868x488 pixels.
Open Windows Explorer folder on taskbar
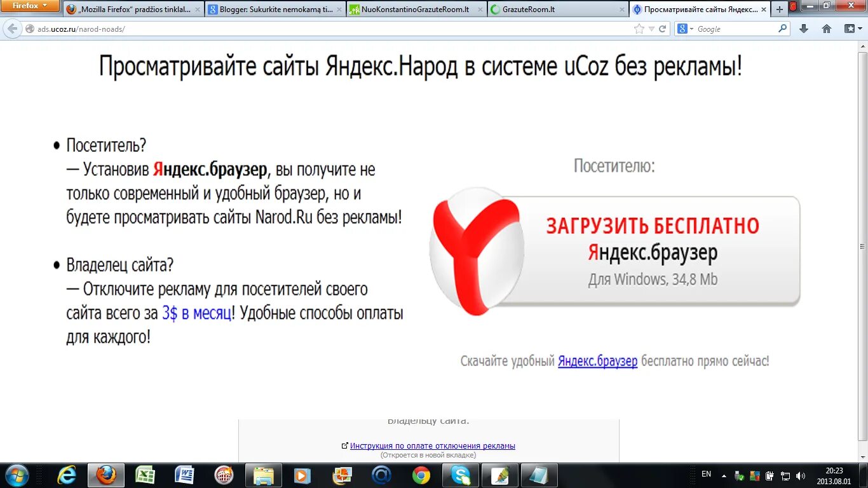pos(264,475)
